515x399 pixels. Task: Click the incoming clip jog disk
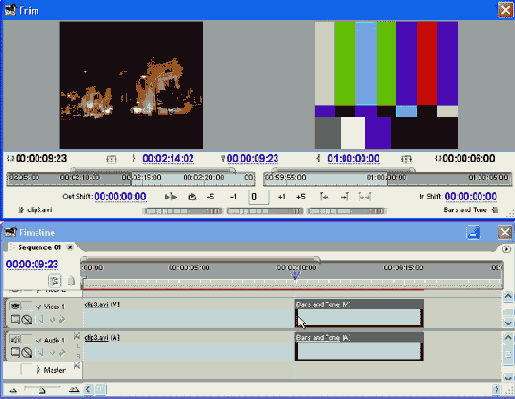tap(346, 211)
